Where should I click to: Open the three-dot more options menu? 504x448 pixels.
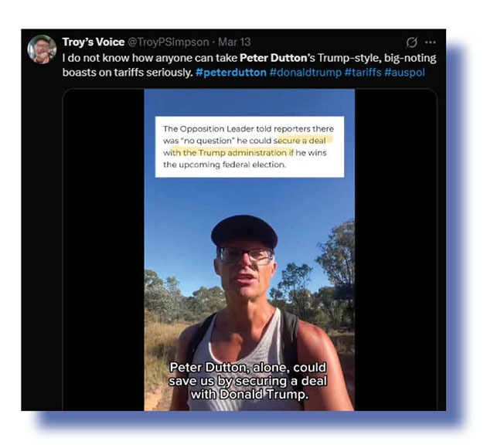(x=431, y=42)
